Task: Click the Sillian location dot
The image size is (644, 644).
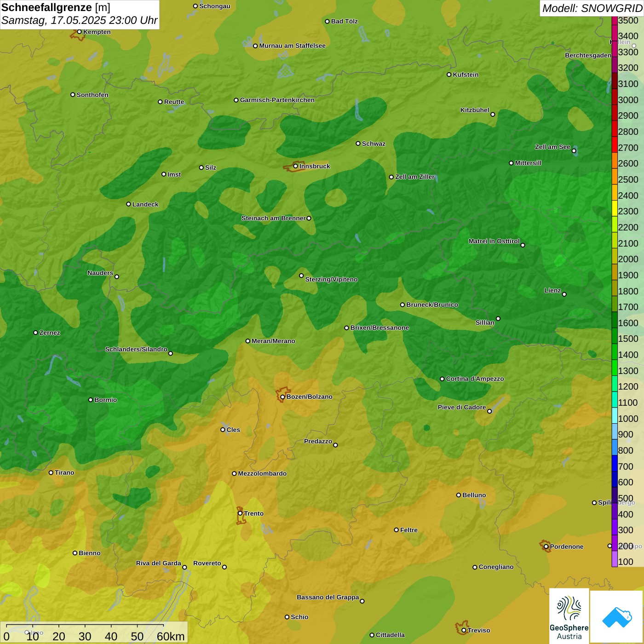Action: [x=498, y=318]
